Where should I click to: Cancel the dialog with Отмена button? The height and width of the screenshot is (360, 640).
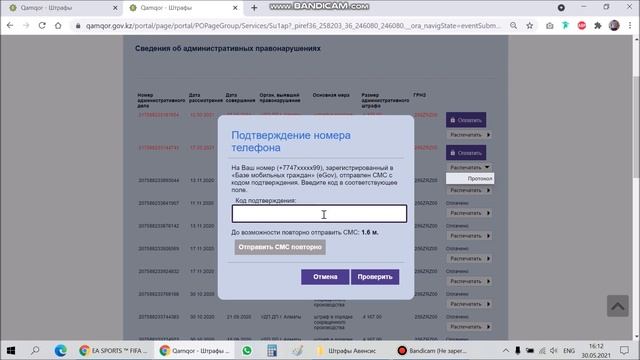point(325,277)
